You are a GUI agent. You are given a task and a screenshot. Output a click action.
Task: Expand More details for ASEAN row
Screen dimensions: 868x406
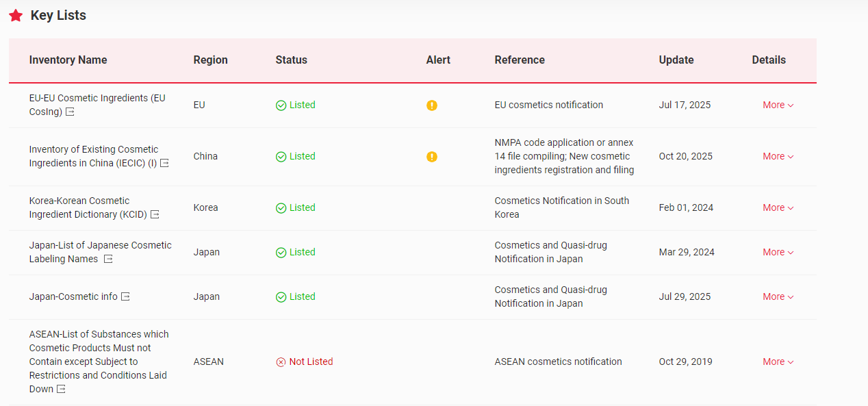[x=778, y=362]
